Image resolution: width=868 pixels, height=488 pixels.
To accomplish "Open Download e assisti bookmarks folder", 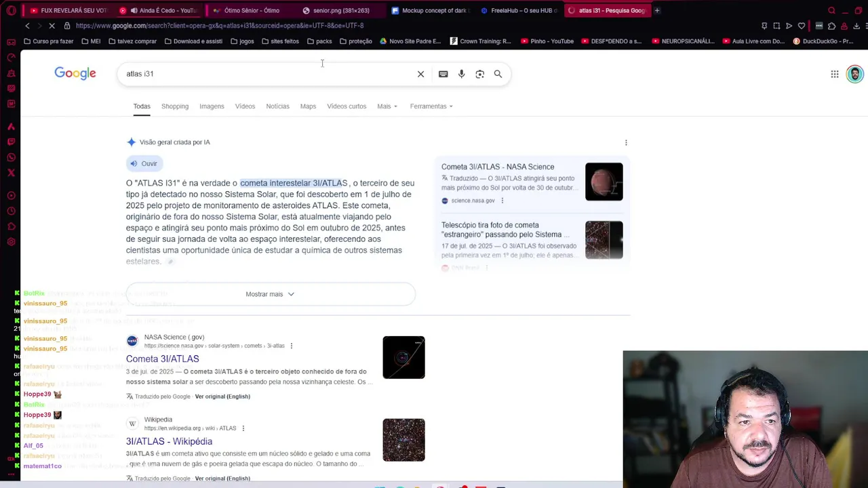I will (193, 41).
